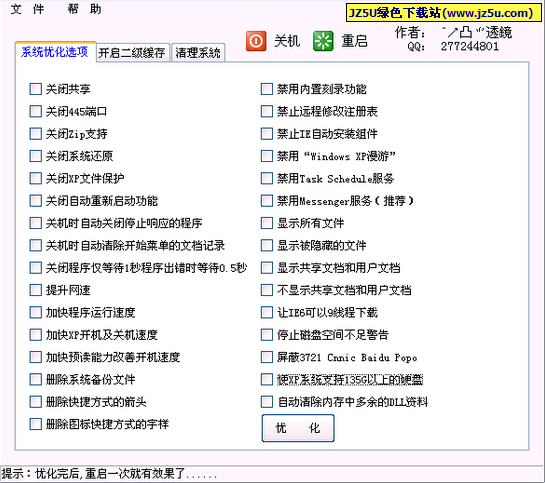
Task: Enable 使XP系统支持135G以上的硬盘
Action: (x=267, y=379)
